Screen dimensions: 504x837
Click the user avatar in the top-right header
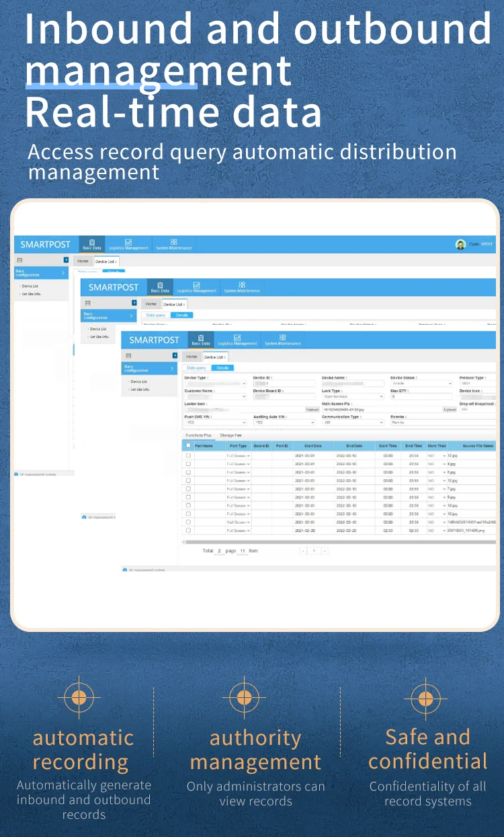coord(460,245)
